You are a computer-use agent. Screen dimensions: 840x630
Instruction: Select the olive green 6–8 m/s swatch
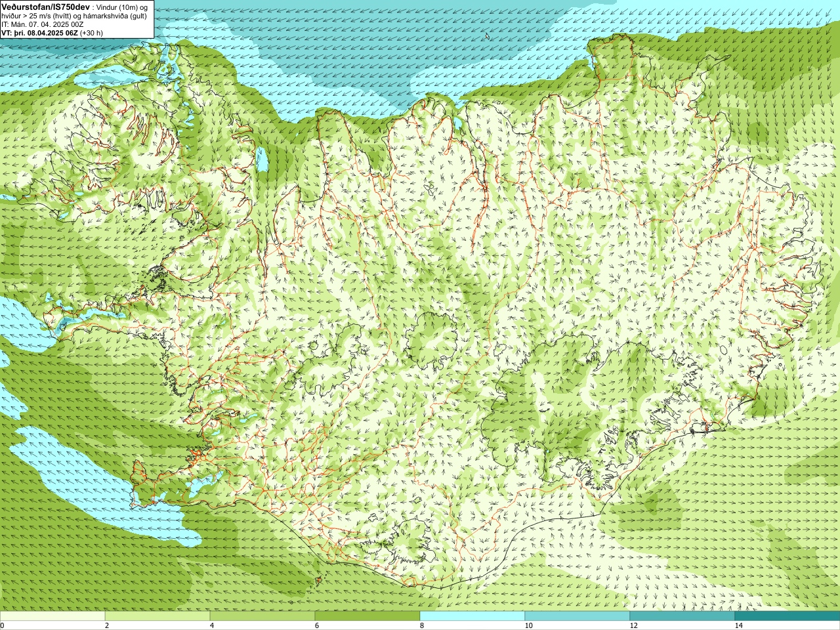tap(367, 616)
